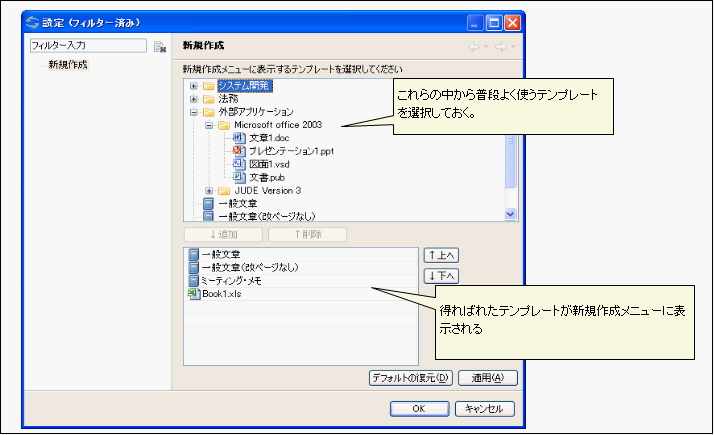714x435 pixels.
Task: Click the OK button
Action: click(x=419, y=409)
